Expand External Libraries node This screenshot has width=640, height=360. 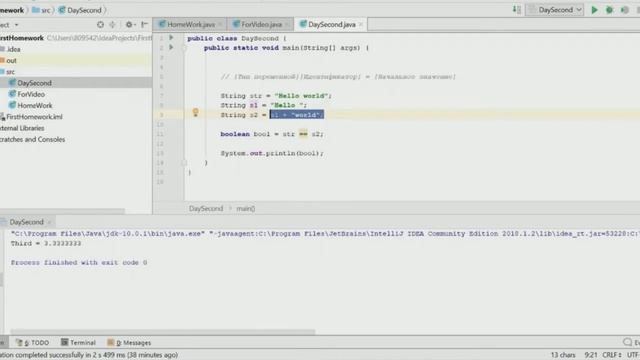[22, 128]
